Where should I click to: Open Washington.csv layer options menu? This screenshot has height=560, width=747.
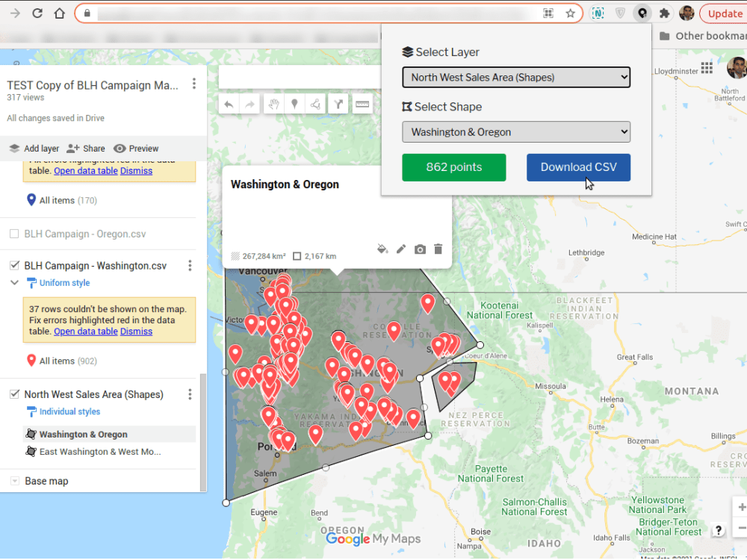[x=190, y=266]
